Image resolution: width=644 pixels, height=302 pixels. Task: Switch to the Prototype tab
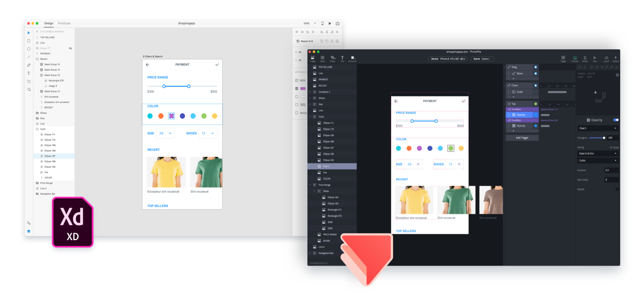[64, 23]
